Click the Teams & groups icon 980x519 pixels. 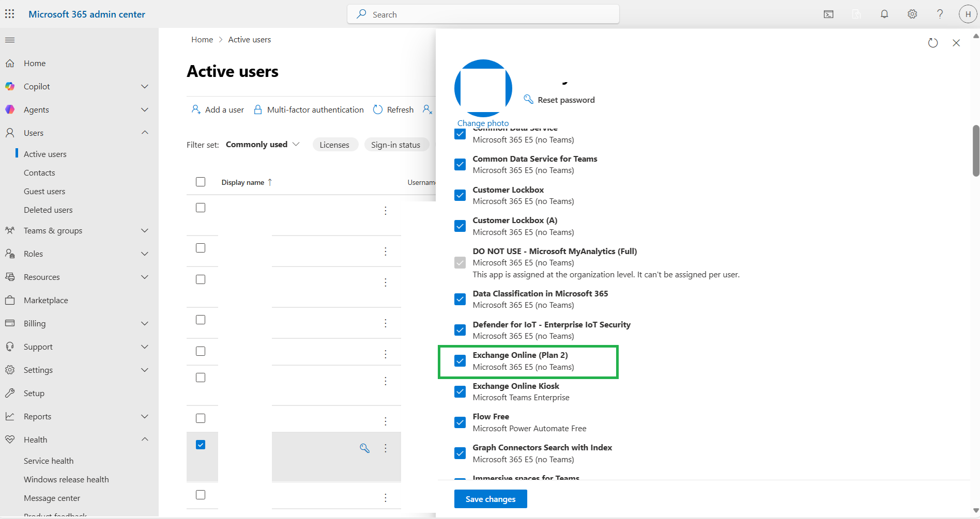coord(10,230)
